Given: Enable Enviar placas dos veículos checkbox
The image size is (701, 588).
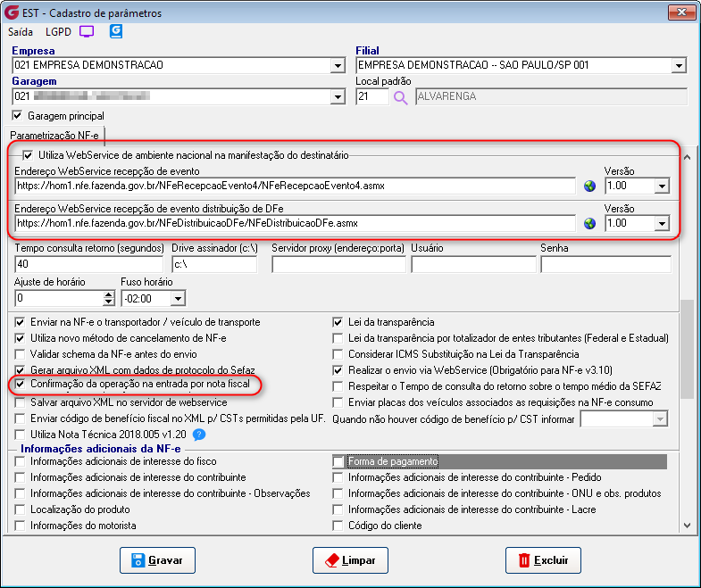Looking at the screenshot, I should coord(338,402).
